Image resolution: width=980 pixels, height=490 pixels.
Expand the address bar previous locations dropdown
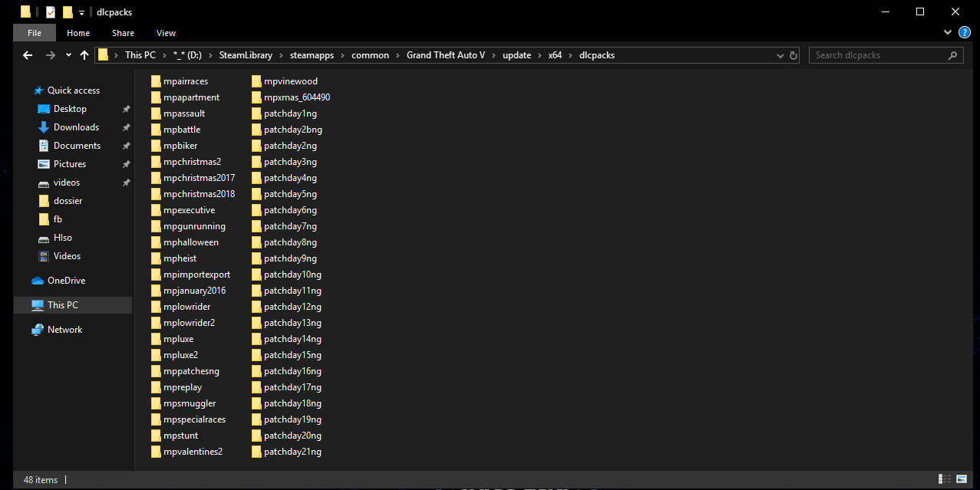pyautogui.click(x=779, y=55)
